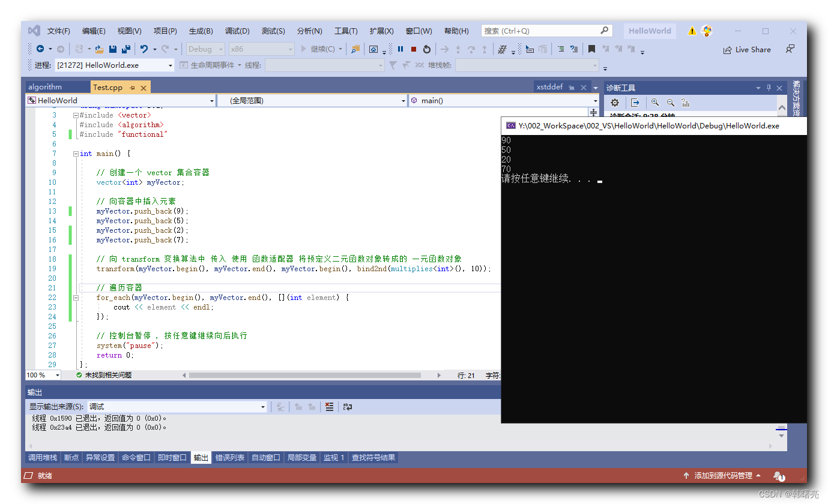Click the Visual Studio logo icon

point(34,31)
